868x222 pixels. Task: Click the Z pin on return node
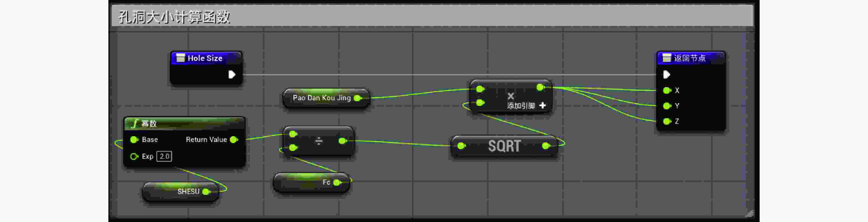(667, 121)
